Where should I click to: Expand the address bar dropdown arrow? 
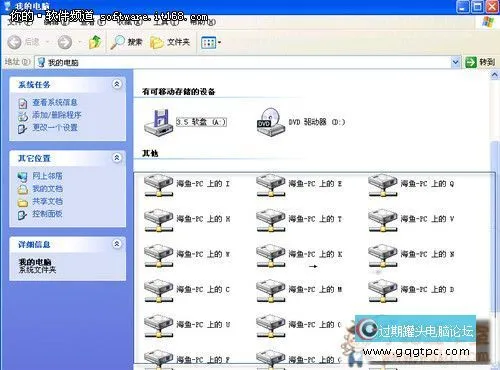click(455, 62)
